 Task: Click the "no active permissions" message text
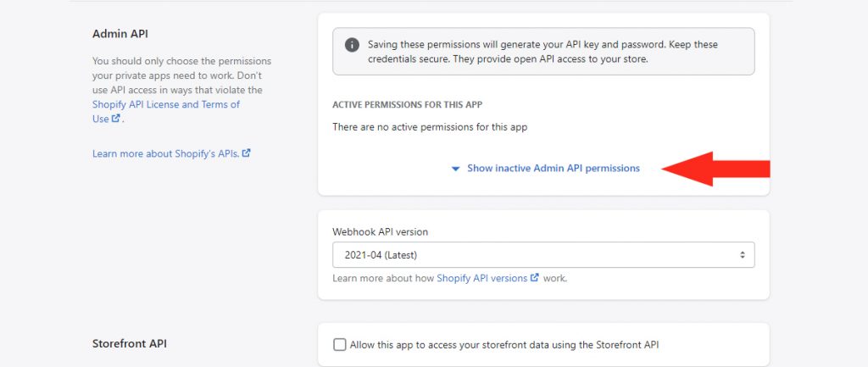point(430,127)
